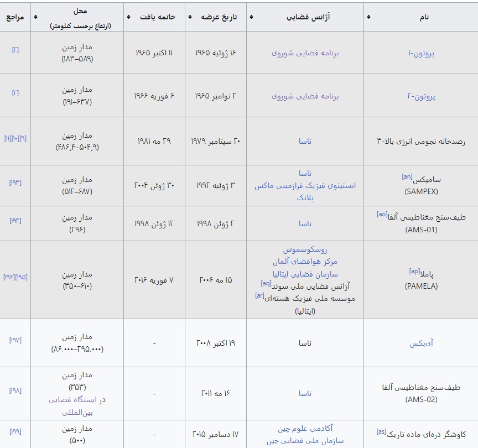Select launch date ۳ ژوئیه ۱۹۹۲
The width and height of the screenshot is (478, 448).
click(216, 186)
